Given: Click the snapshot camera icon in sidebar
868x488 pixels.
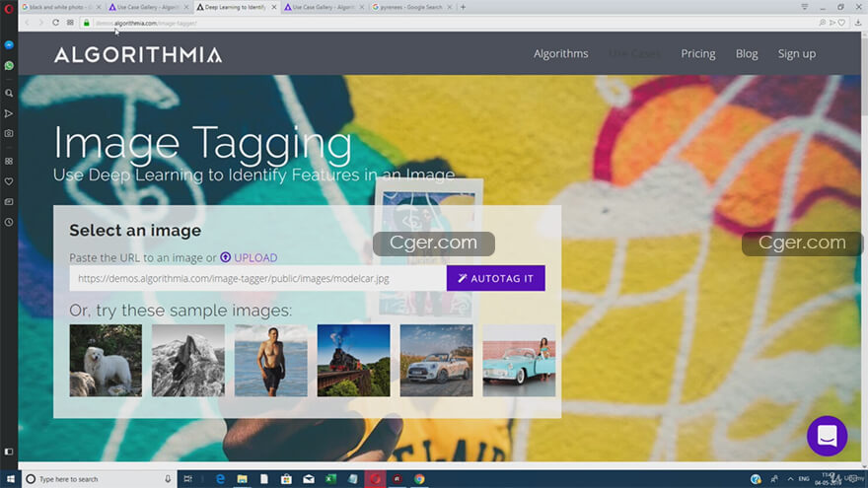Looking at the screenshot, I should (x=9, y=133).
